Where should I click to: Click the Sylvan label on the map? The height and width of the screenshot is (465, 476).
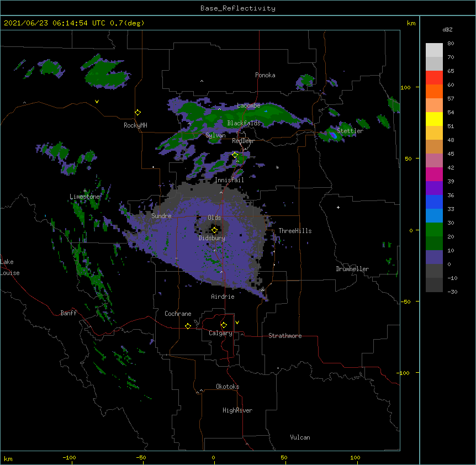click(x=215, y=135)
